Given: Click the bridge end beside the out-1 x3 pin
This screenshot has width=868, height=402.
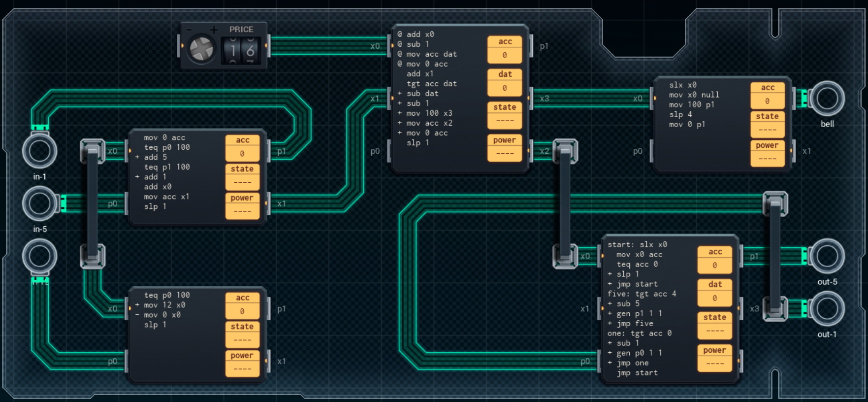Looking at the screenshot, I should (x=775, y=309).
